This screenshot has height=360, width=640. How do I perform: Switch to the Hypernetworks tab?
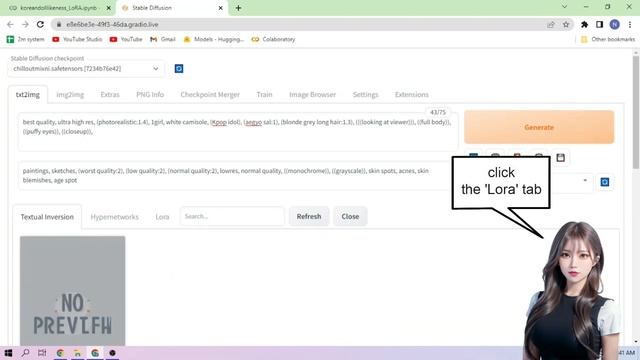pyautogui.click(x=115, y=217)
